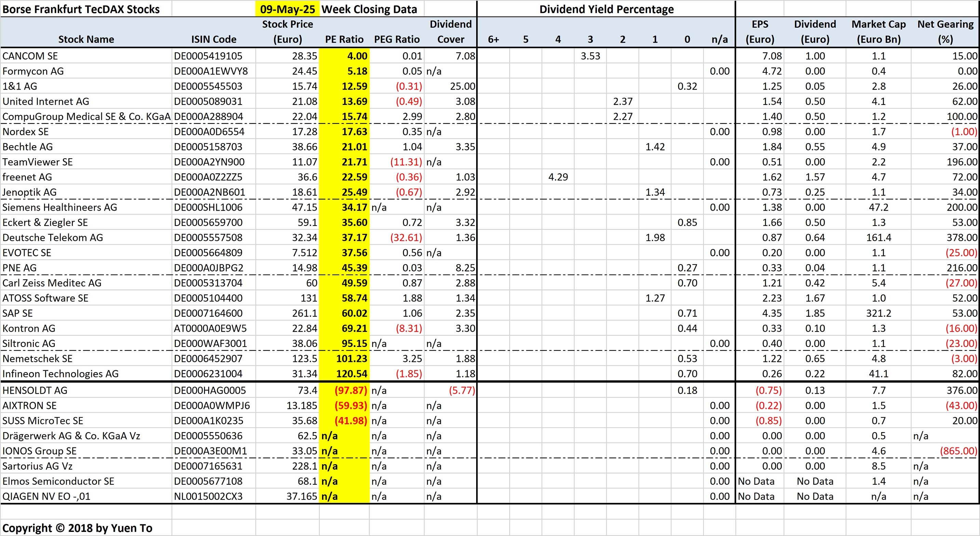Click IONOS Group SE net gearing (865.00)
Image resolution: width=980 pixels, height=536 pixels.
(945, 451)
